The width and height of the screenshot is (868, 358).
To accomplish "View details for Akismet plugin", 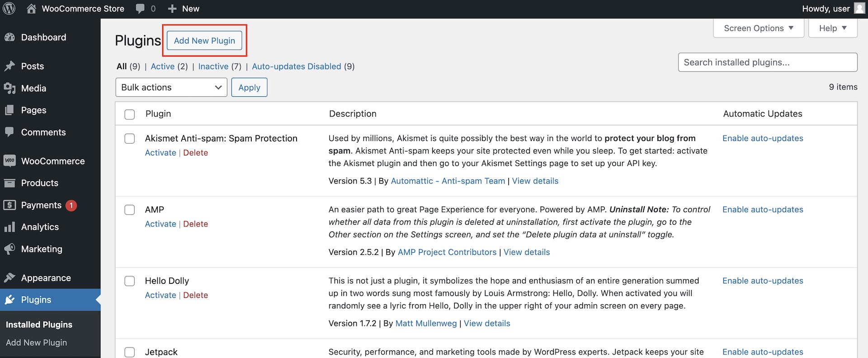I will click(535, 181).
